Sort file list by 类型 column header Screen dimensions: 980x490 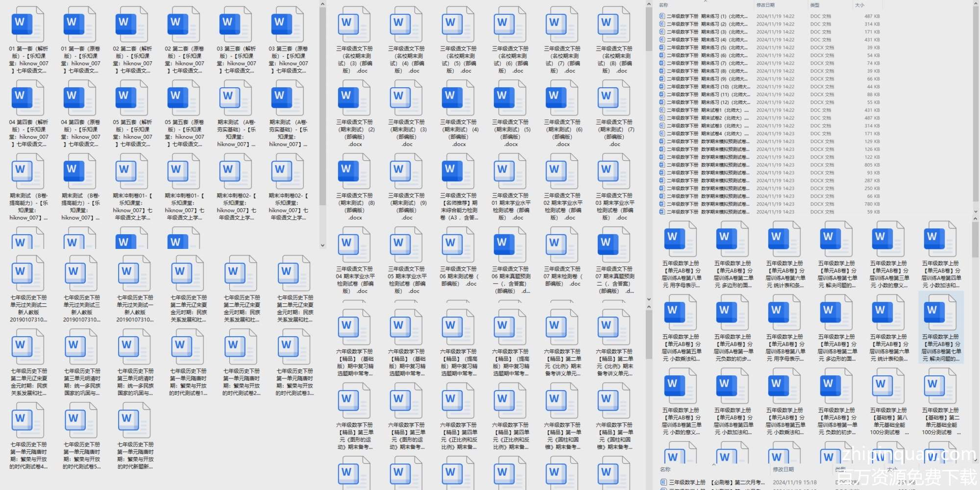[x=814, y=5]
